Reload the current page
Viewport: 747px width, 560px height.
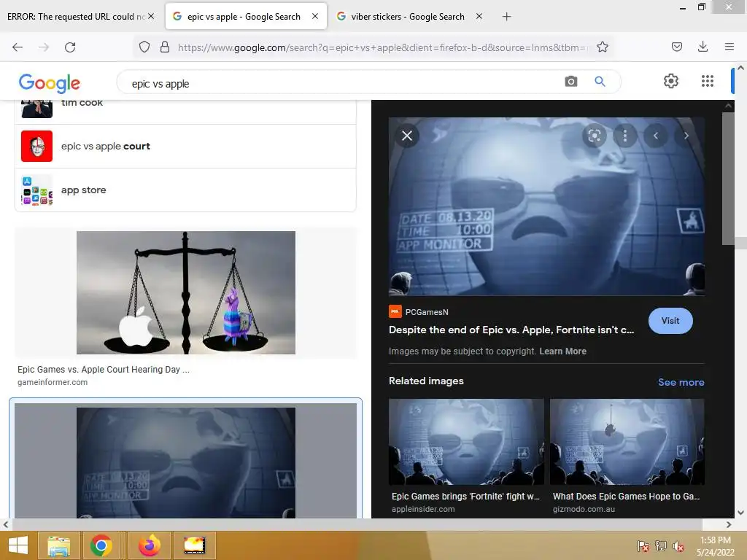[x=70, y=47]
